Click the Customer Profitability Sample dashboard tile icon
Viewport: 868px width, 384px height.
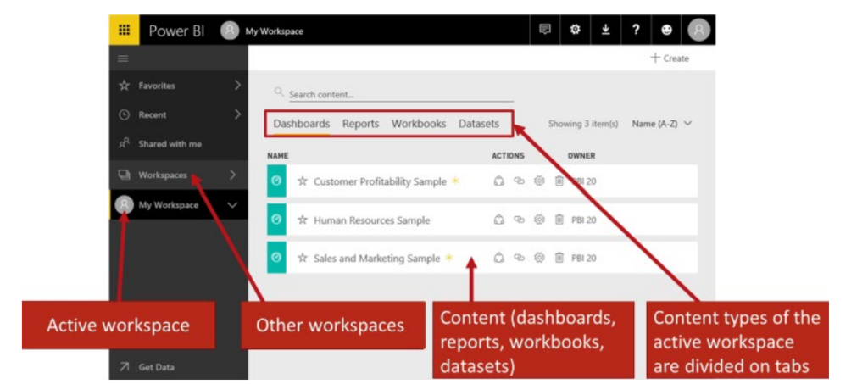(277, 181)
